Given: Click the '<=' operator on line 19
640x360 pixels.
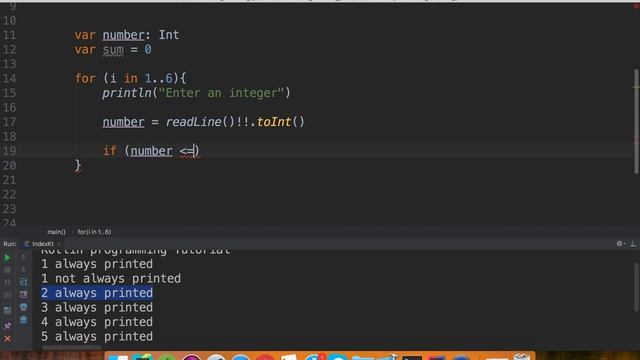Looking at the screenshot, I should coord(187,151).
